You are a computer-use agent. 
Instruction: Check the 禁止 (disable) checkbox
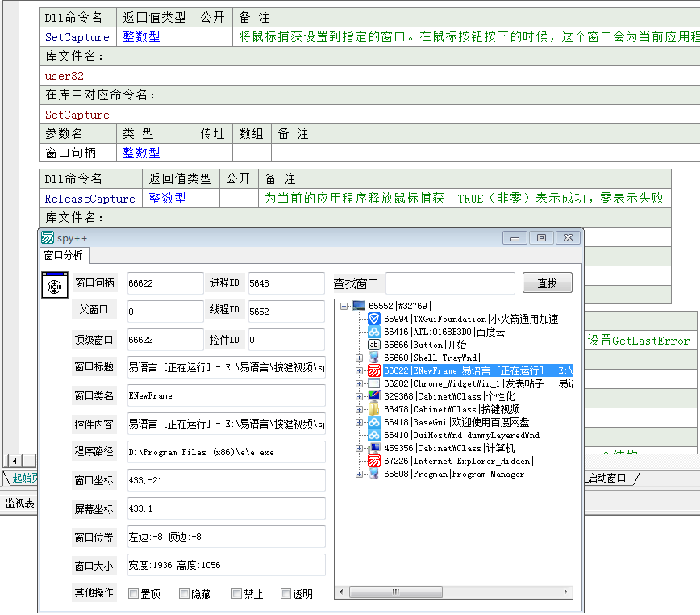click(x=236, y=593)
